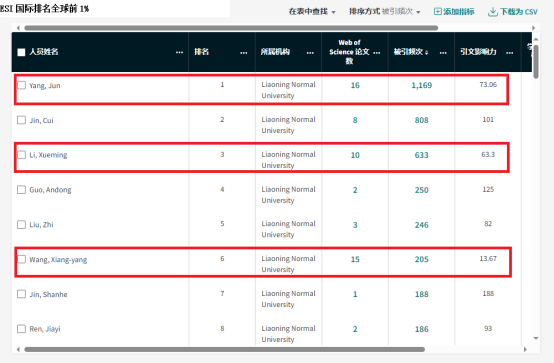Screen dimensions: 554x363
Task: Click bottom horizontal scrollbar left arrow
Action: 18,350
